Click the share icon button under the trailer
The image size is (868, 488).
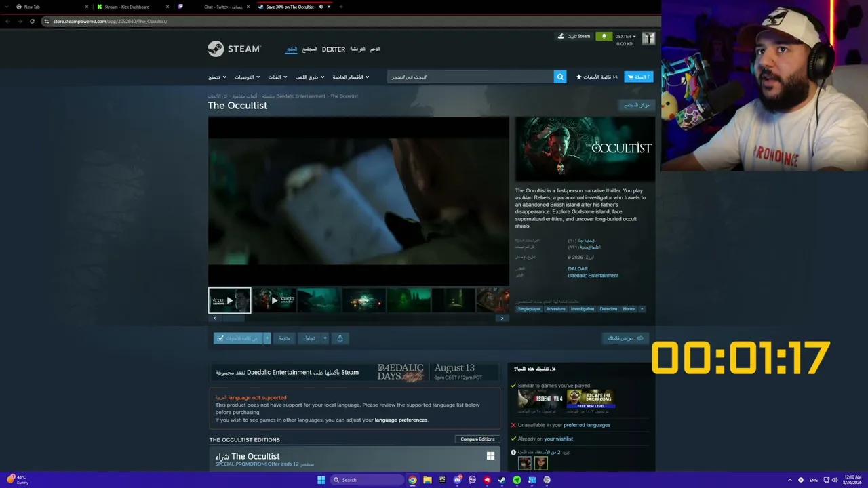pyautogui.click(x=340, y=338)
